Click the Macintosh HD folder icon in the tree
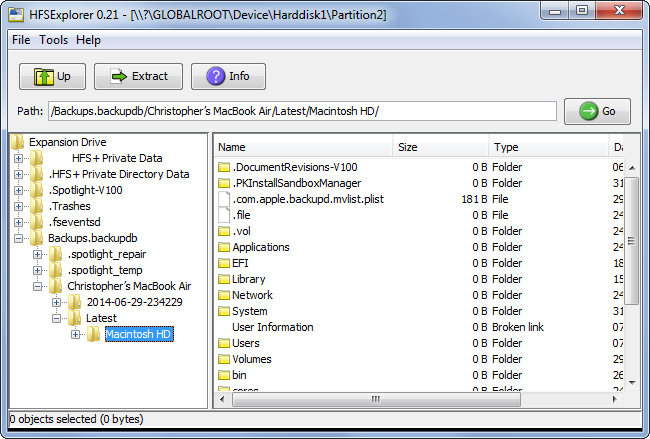Viewport: 650px width, 439px height. click(x=94, y=334)
